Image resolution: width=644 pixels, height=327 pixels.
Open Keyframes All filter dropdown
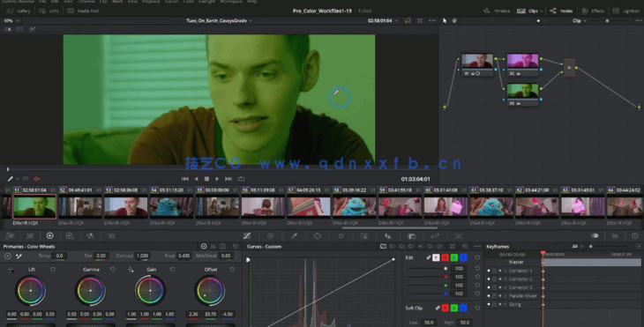(x=578, y=247)
